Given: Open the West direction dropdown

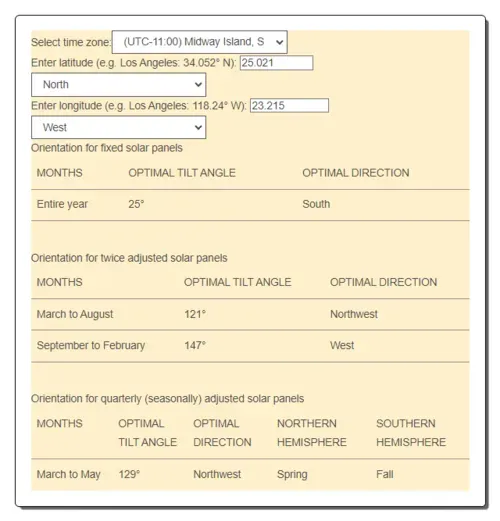Looking at the screenshot, I should click(119, 127).
